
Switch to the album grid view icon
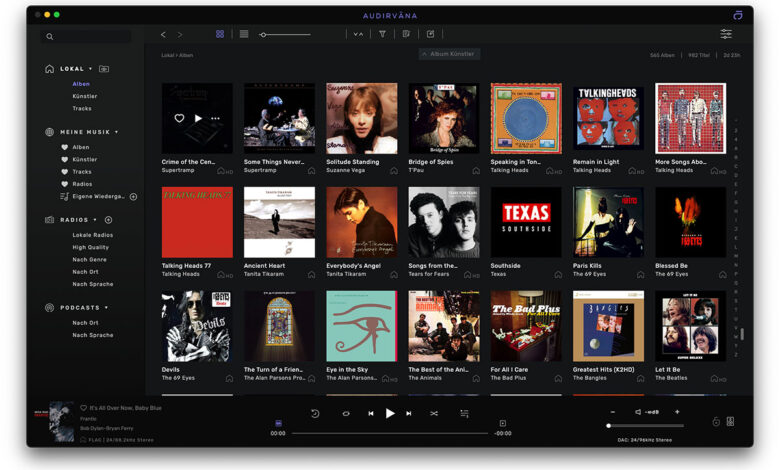coord(220,34)
